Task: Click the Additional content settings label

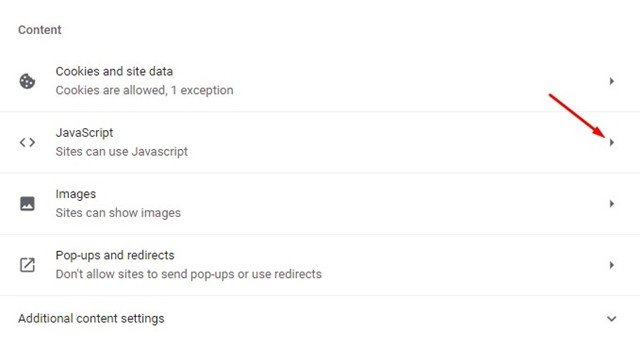Action: 91,318
